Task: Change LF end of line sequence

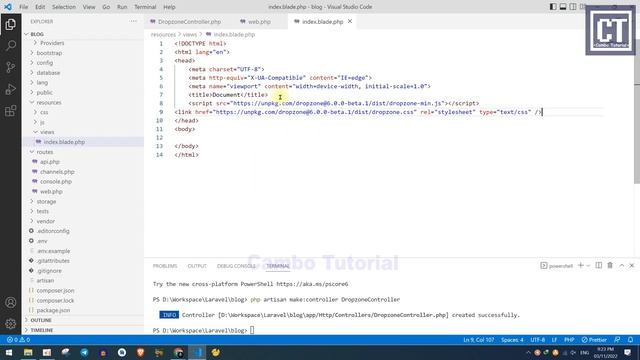Action: point(554,340)
